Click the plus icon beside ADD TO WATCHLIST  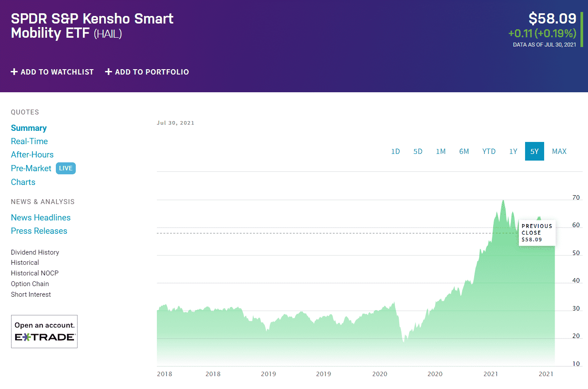pos(14,71)
